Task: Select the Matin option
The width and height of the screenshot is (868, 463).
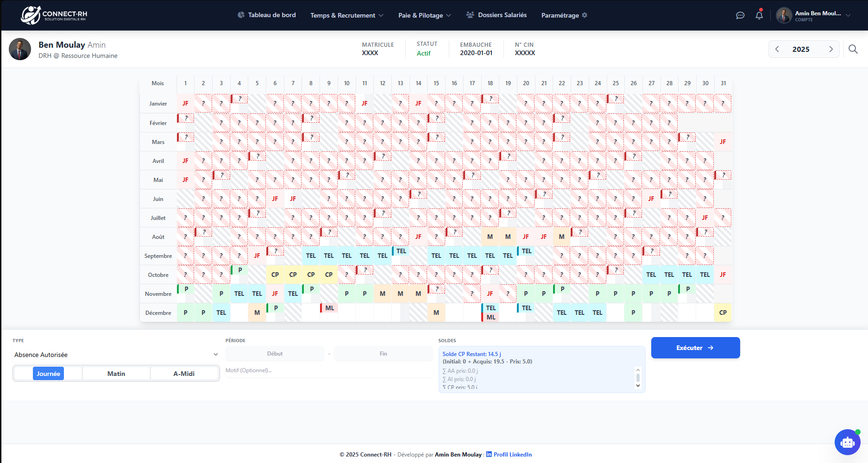Action: (x=116, y=373)
